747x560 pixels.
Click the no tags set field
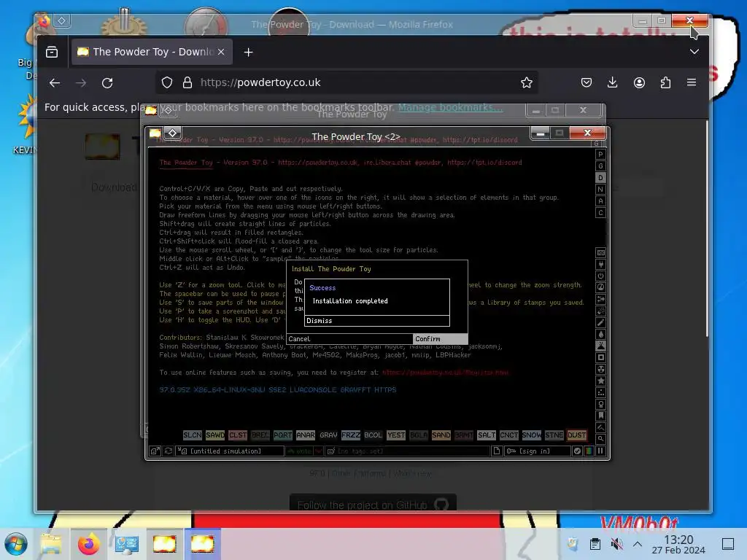(408, 451)
